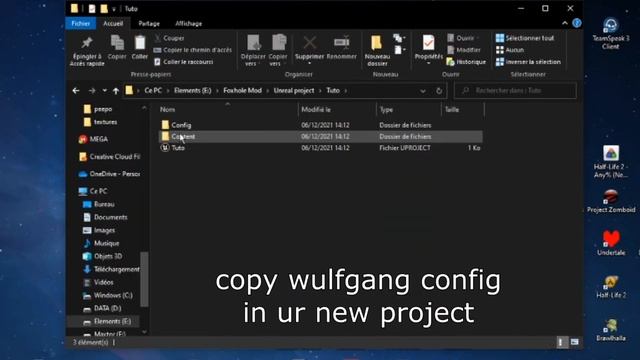640x360 pixels.
Task: Open recent locations dropdown arrow
Action: coord(104,91)
